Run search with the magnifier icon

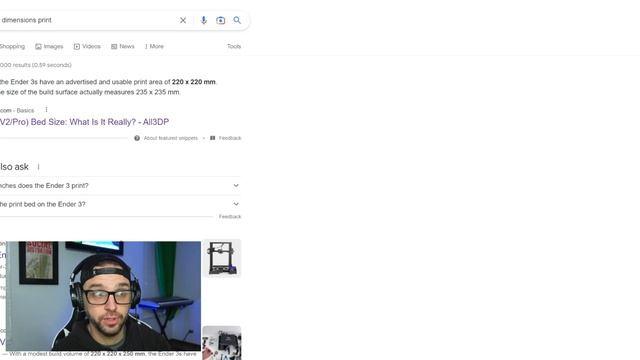[x=237, y=20]
